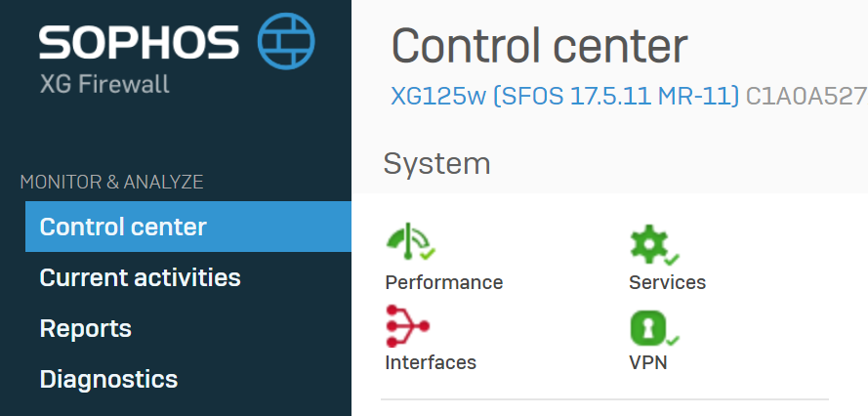This screenshot has width=868, height=416.
Task: Select the Interfaces label text
Action: pos(431,362)
